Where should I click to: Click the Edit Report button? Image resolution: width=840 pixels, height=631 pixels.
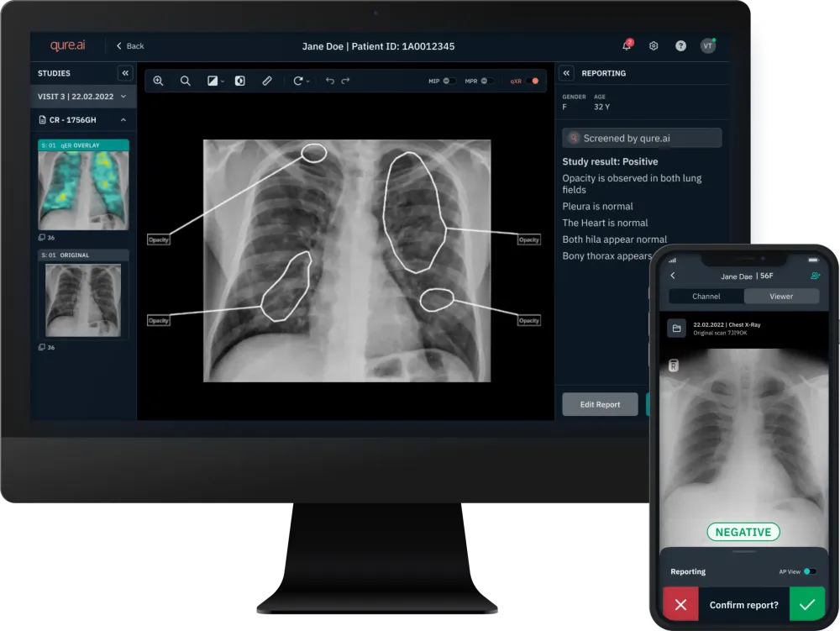(600, 405)
